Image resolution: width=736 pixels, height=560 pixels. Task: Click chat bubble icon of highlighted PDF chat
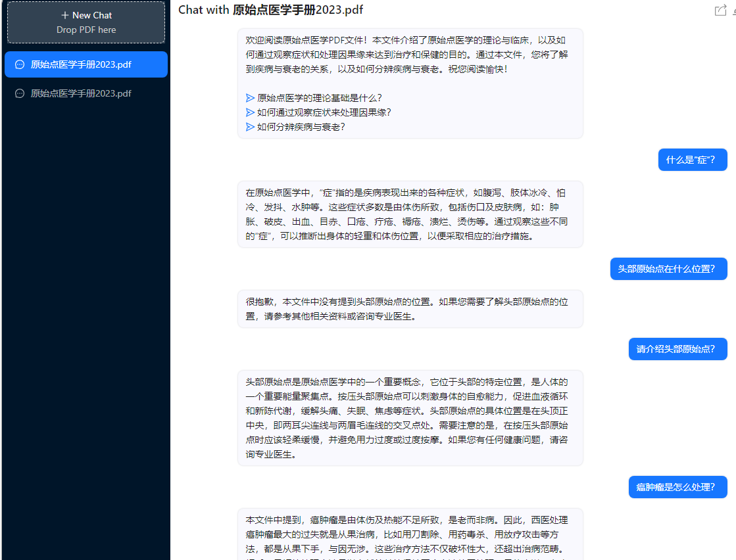click(x=20, y=64)
